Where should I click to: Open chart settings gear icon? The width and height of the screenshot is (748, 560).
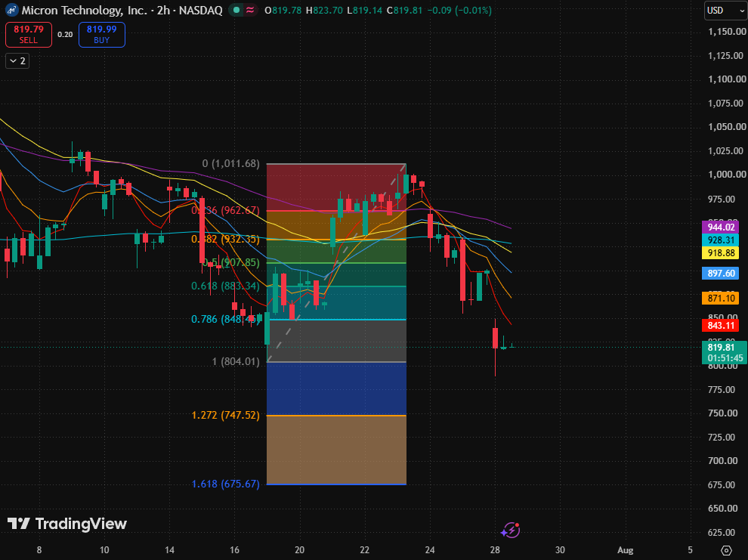(726, 550)
